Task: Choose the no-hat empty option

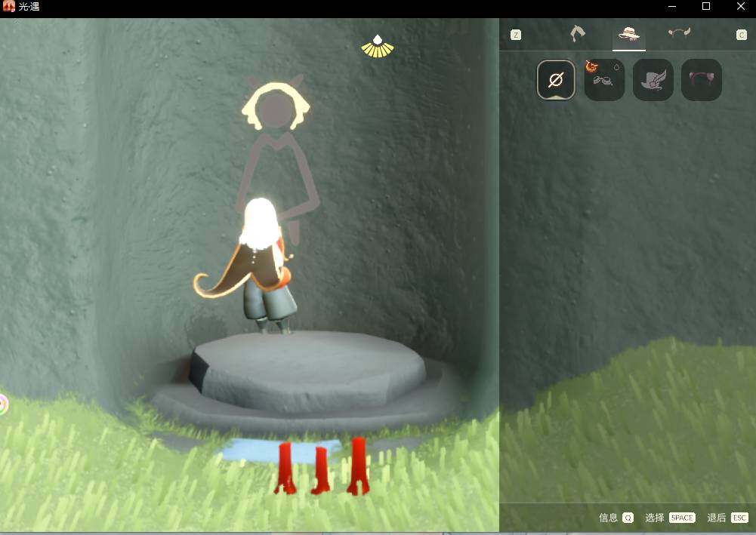Action: tap(556, 79)
